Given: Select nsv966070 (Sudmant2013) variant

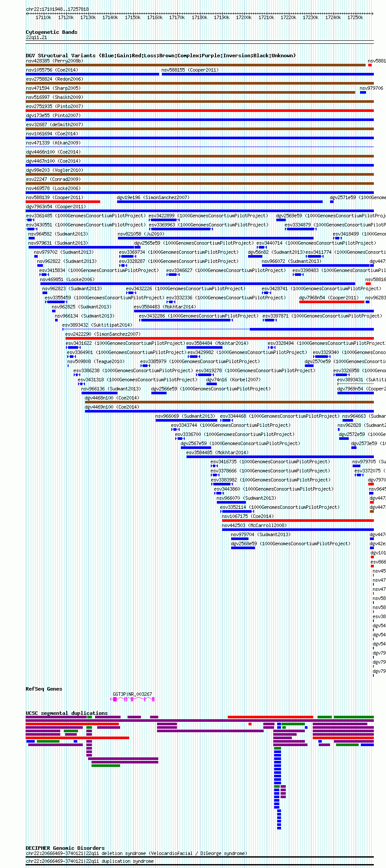Looking at the screenshot, I should tap(246, 498).
